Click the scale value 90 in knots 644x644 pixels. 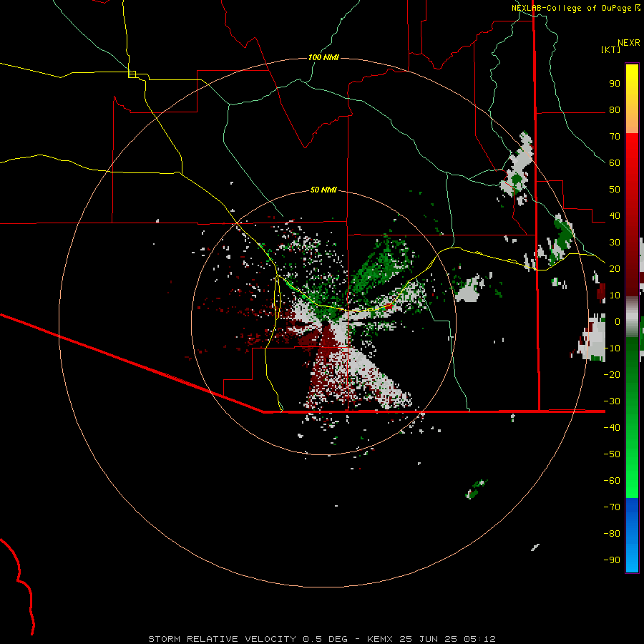[615, 84]
